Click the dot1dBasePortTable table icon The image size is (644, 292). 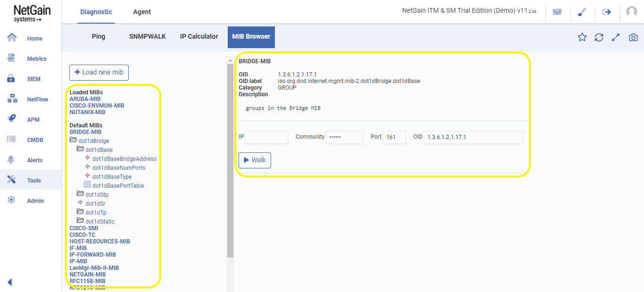point(87,185)
